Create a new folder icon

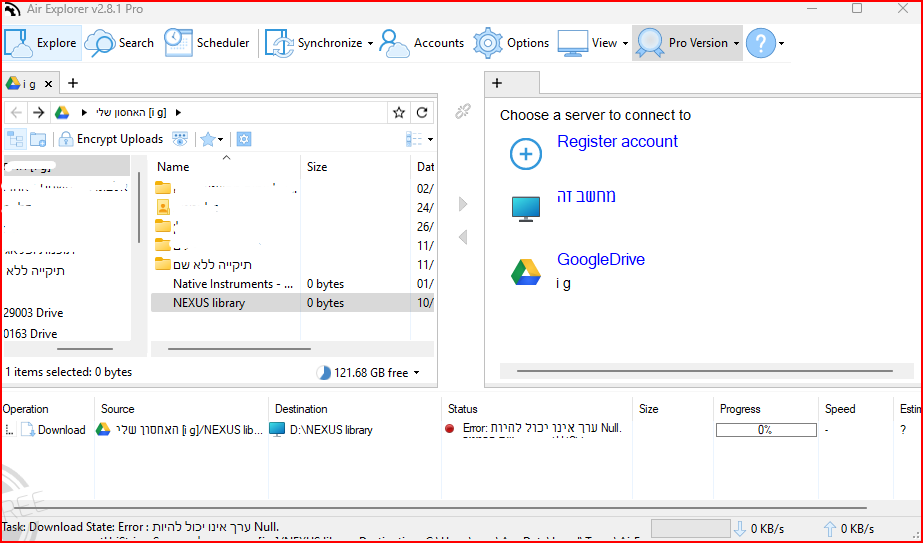(38, 140)
